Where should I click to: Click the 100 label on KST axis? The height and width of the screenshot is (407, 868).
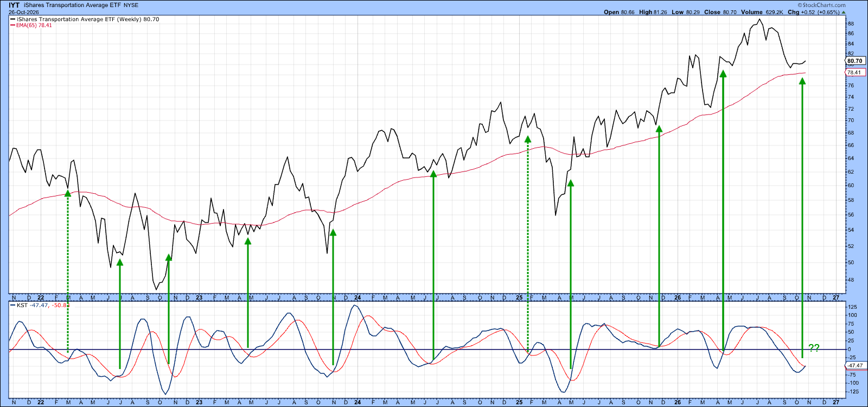click(x=852, y=315)
